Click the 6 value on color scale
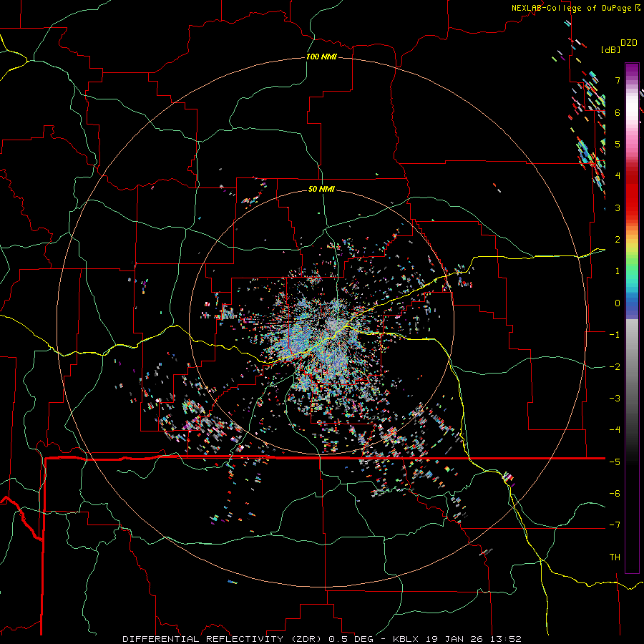The image size is (644, 644). point(618,112)
